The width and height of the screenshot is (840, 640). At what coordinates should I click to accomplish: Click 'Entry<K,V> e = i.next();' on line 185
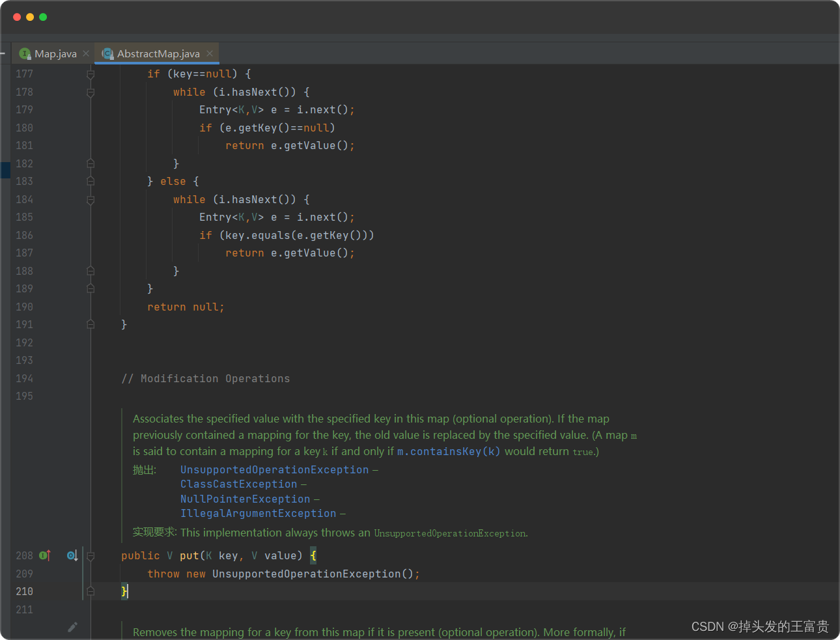point(277,217)
